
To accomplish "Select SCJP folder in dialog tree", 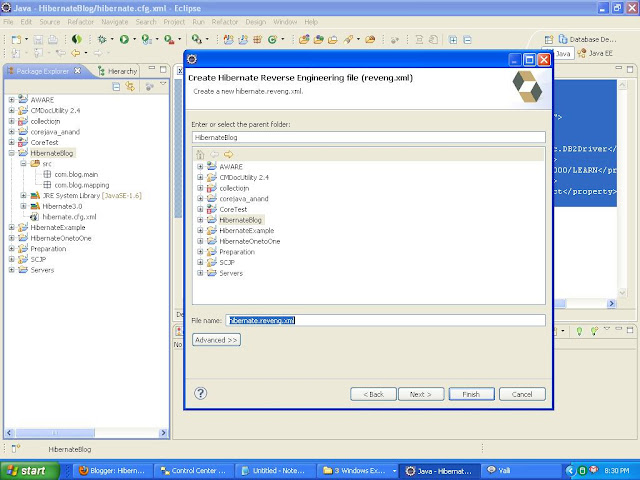I will click(x=227, y=262).
